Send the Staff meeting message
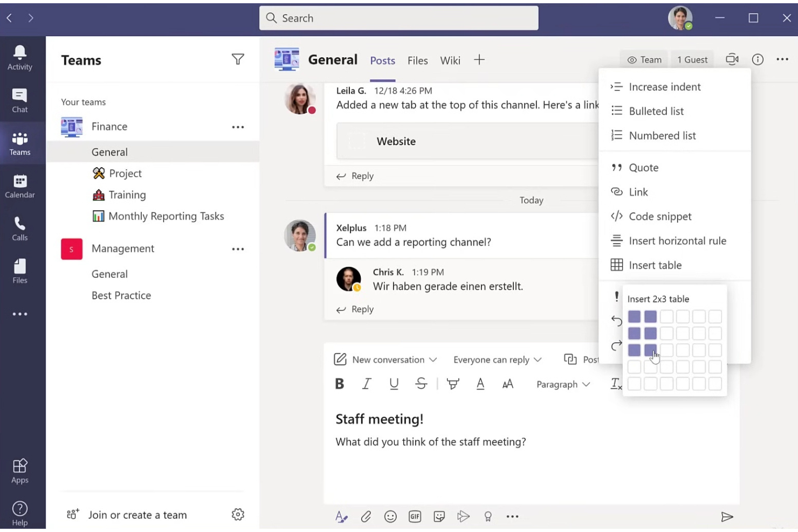 [728, 516]
